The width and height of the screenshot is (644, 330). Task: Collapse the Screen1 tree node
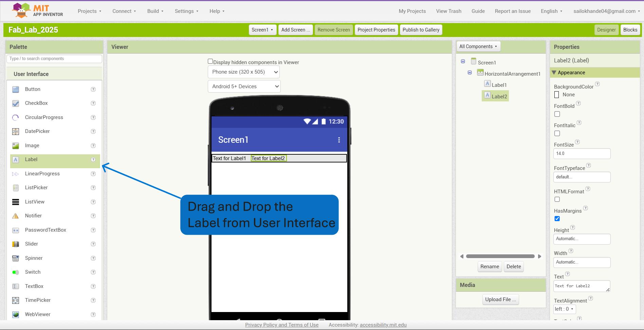pyautogui.click(x=463, y=61)
